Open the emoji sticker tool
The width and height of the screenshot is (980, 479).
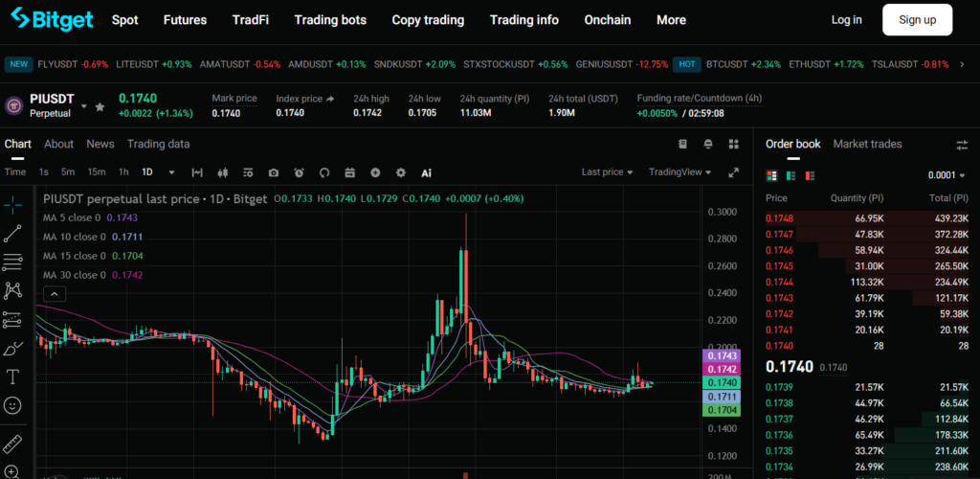coord(12,405)
